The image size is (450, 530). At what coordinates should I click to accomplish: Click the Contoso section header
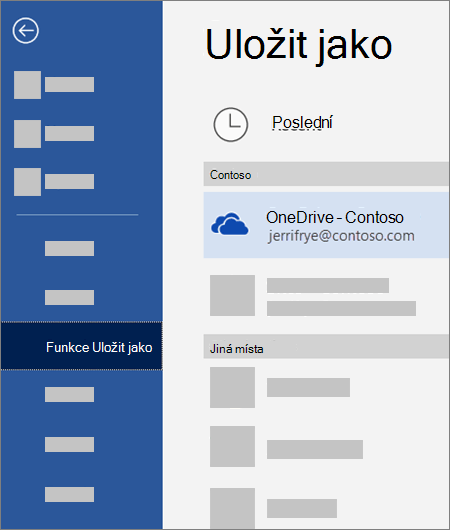coord(326,174)
